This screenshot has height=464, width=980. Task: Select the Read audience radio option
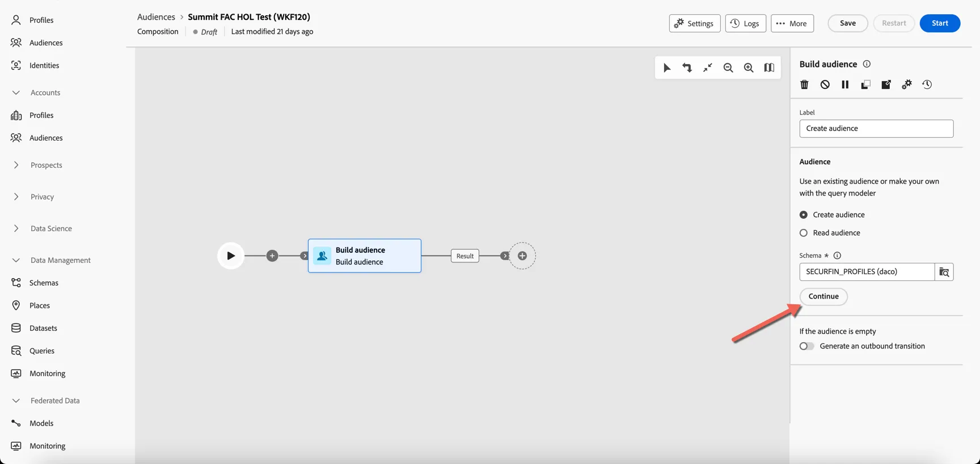tap(804, 233)
